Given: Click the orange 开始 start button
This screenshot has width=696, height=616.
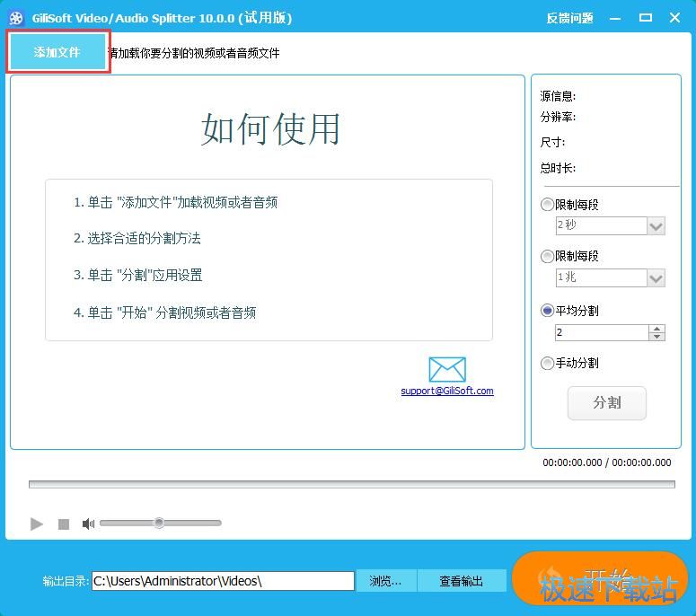Looking at the screenshot, I should pyautogui.click(x=600, y=578).
